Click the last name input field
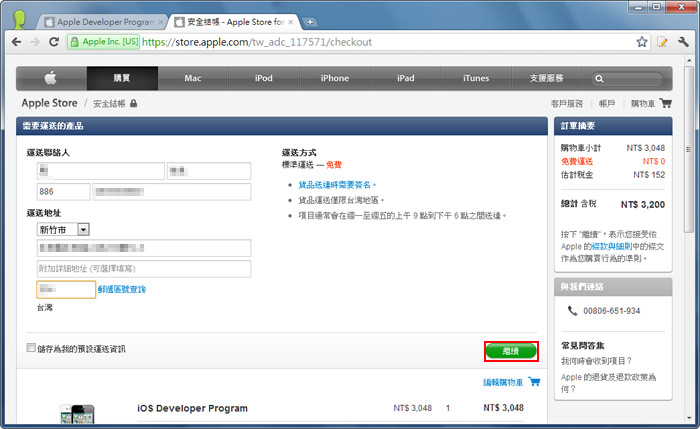Image resolution: width=700 pixels, height=429 pixels. pyautogui.click(x=101, y=171)
